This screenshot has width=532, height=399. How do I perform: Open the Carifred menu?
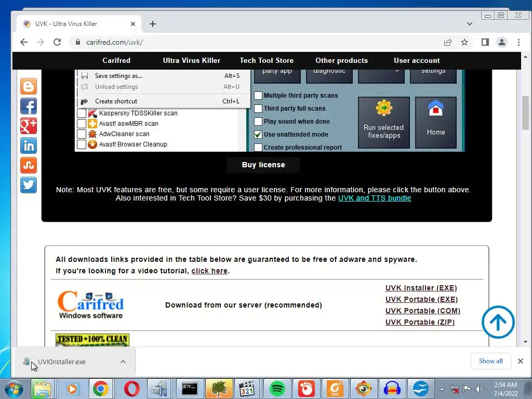(116, 60)
